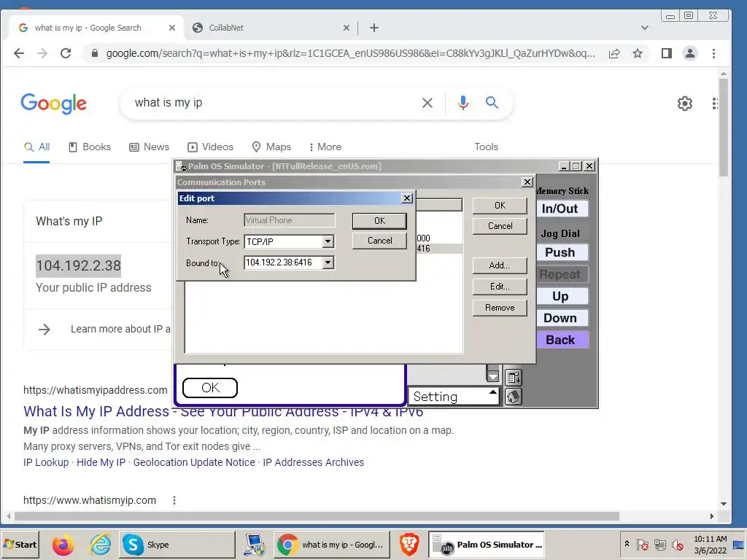Remove the selected port

click(x=500, y=308)
